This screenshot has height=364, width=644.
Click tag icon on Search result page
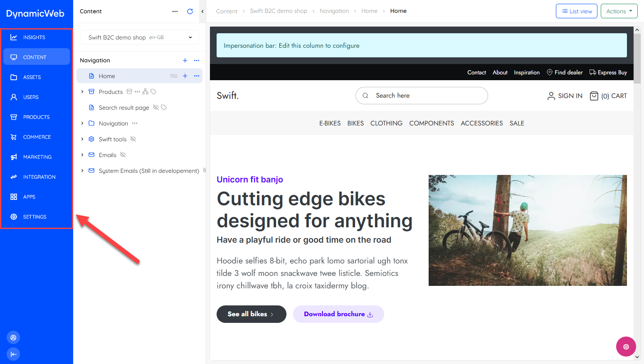(164, 107)
